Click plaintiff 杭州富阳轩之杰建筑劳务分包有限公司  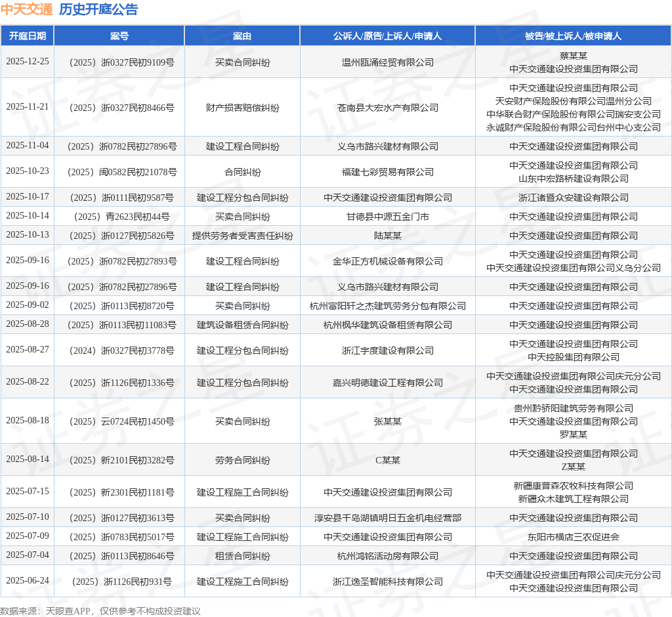pos(387,306)
